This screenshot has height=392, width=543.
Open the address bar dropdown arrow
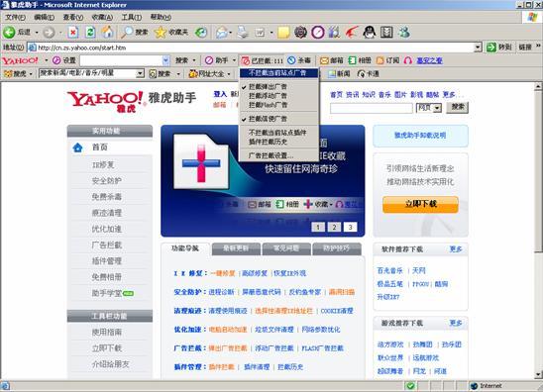coord(478,48)
